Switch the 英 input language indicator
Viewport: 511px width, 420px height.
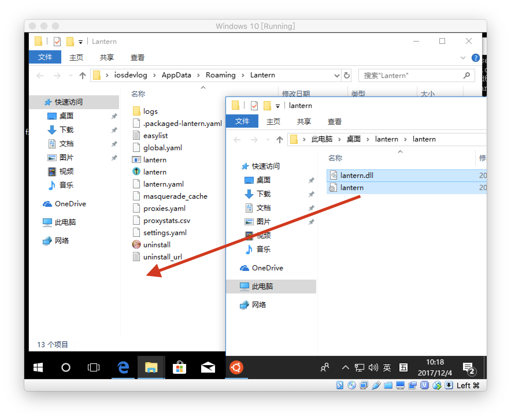coord(387,367)
